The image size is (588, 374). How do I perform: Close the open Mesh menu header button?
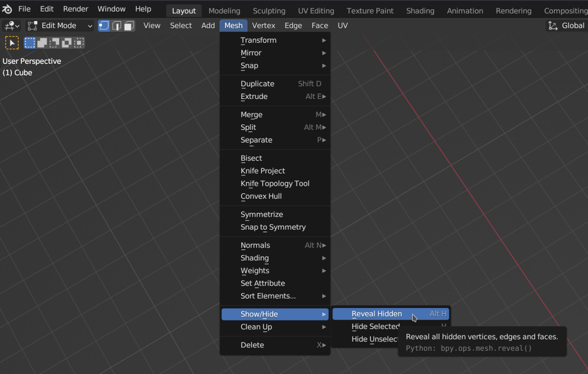pos(233,26)
